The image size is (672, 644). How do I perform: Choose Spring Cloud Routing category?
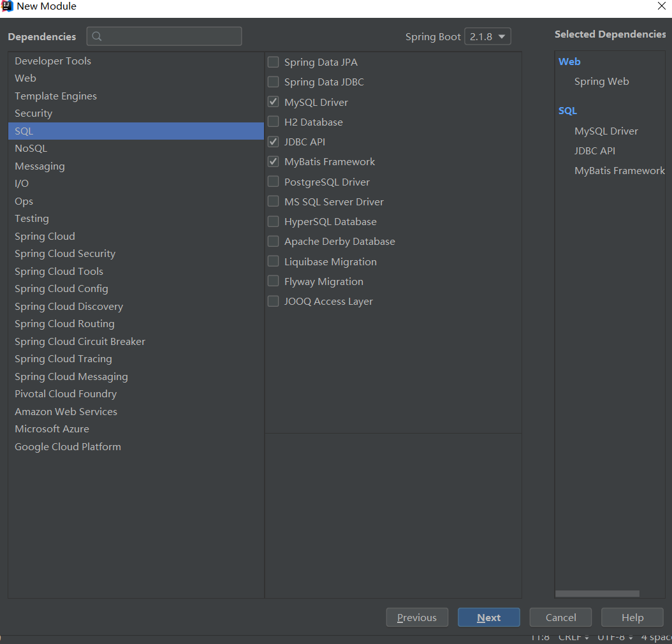coord(136,324)
